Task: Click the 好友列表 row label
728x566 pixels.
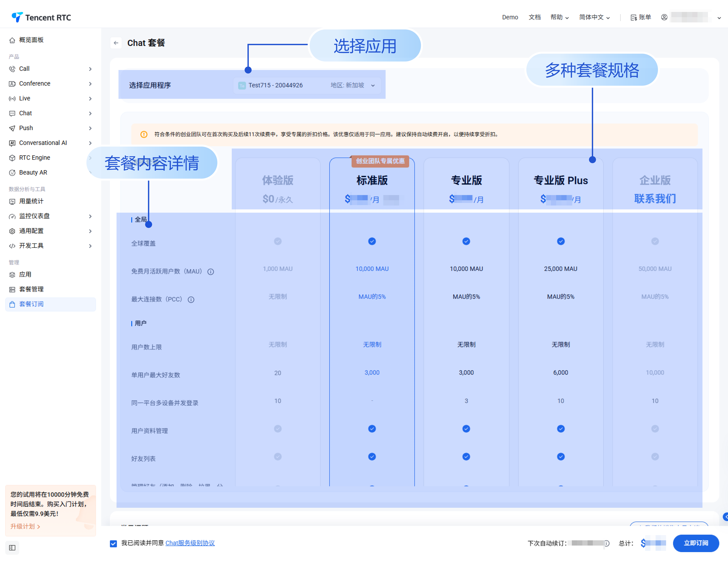Action: [143, 459]
